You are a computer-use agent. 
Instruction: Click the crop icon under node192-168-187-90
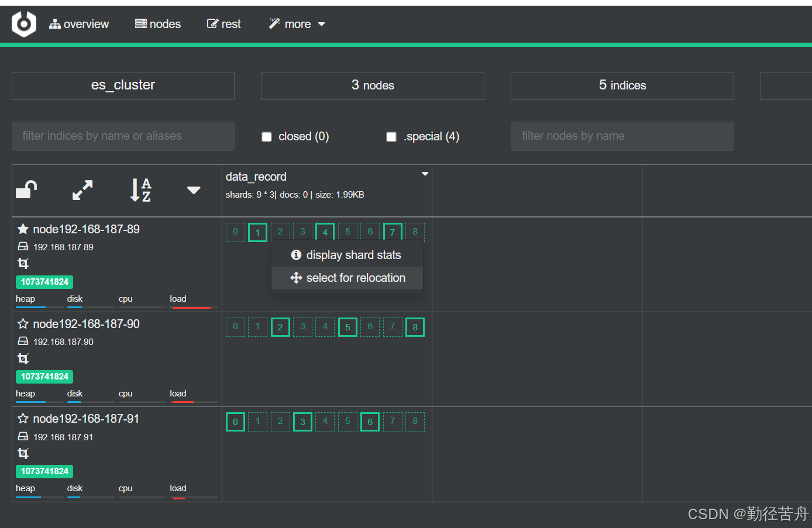click(23, 358)
